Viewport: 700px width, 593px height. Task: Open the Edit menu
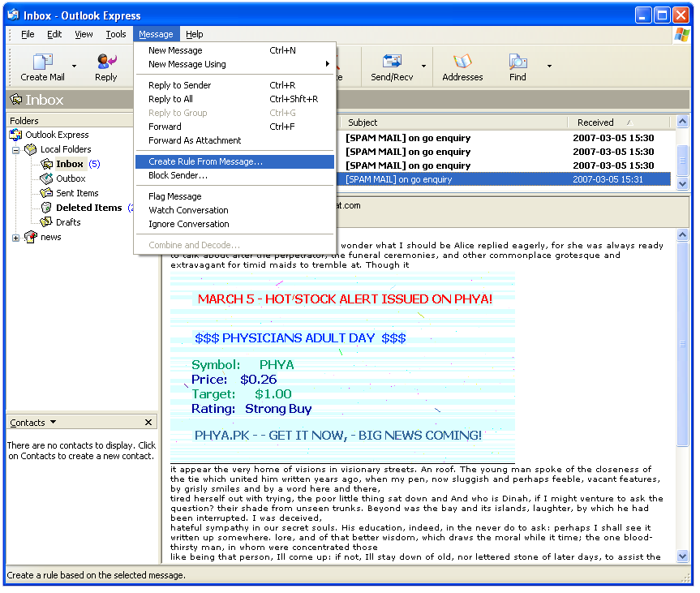tap(54, 34)
